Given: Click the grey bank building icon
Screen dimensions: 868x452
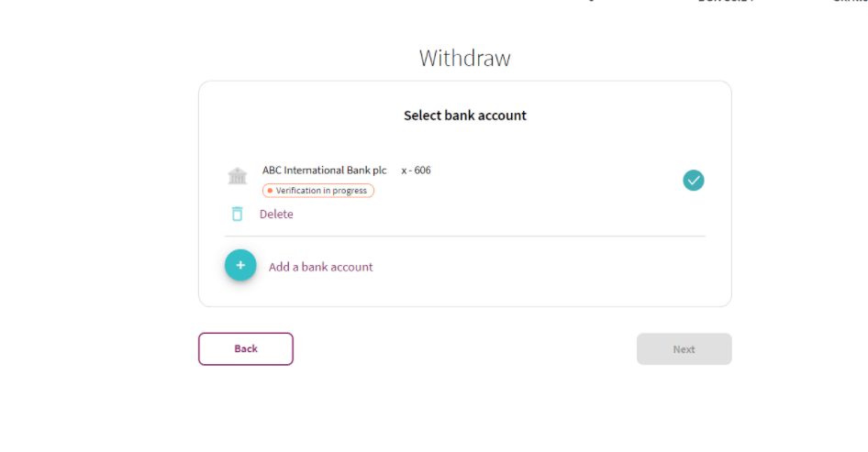Looking at the screenshot, I should click(238, 176).
